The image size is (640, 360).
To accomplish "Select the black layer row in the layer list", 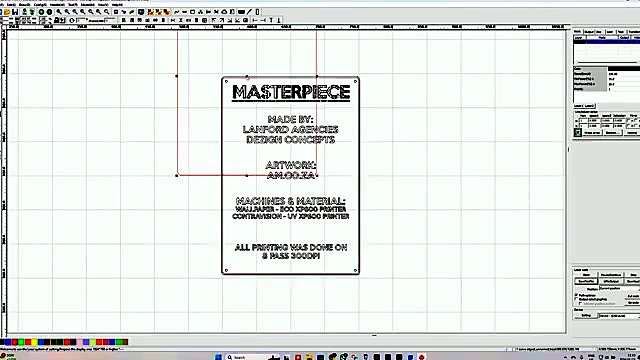I will (607, 42).
